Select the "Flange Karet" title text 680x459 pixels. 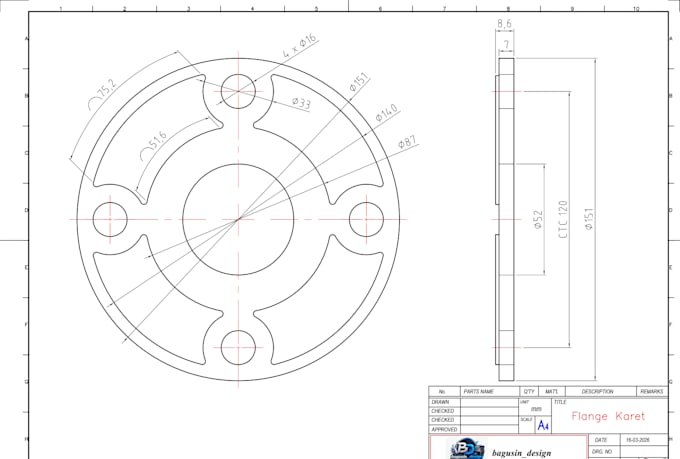tap(608, 416)
